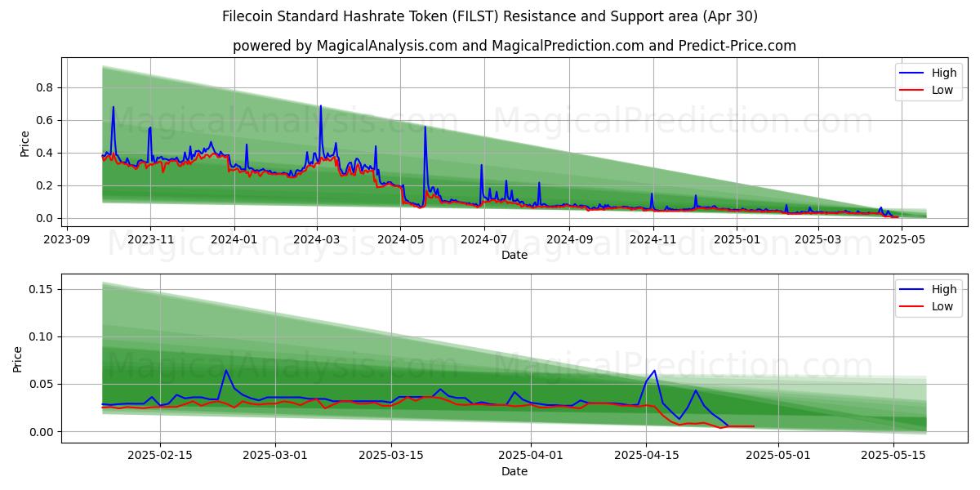This screenshot has width=980, height=490.
Task: Click the '2025-01' tick label on top chart
Action: click(737, 239)
